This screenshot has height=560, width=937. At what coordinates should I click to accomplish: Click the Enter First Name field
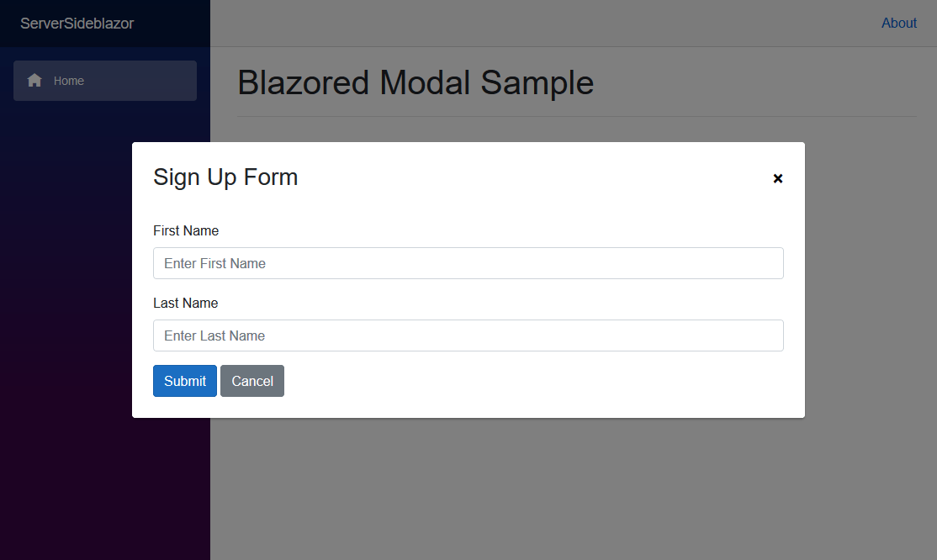click(468, 263)
